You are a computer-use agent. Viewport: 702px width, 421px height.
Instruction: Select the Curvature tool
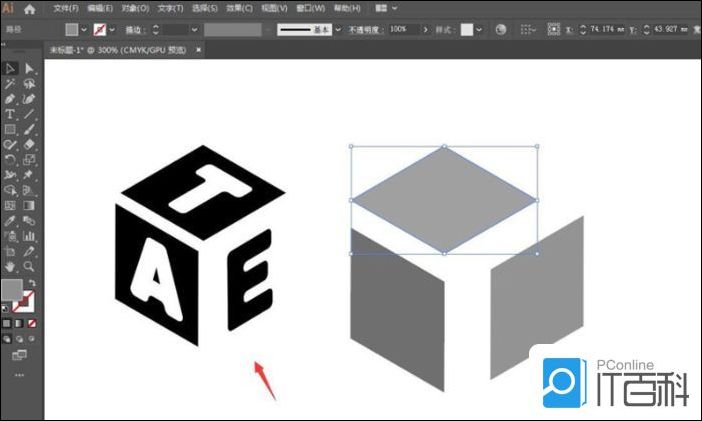pyautogui.click(x=29, y=99)
